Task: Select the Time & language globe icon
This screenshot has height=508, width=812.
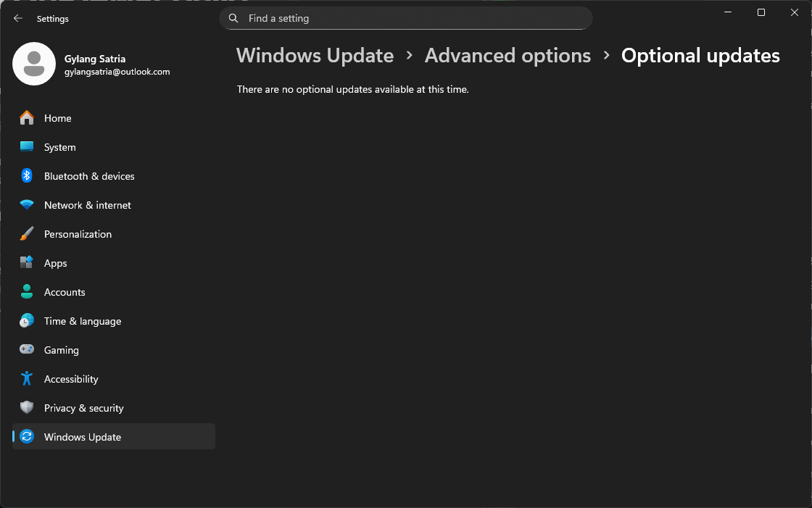Action: tap(27, 321)
